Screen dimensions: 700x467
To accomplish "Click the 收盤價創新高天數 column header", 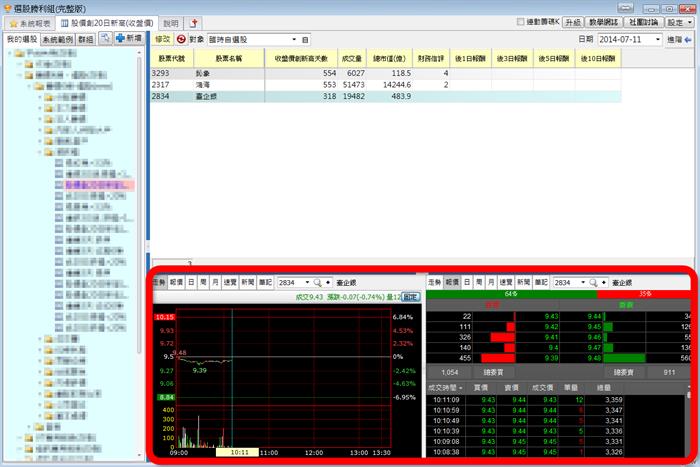I will (x=301, y=58).
